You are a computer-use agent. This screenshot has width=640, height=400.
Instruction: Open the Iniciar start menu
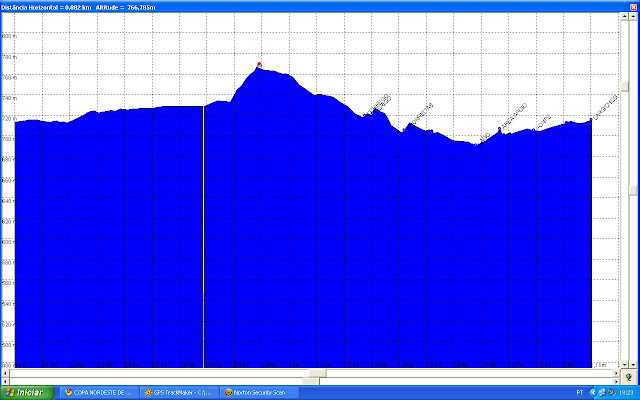[27, 393]
